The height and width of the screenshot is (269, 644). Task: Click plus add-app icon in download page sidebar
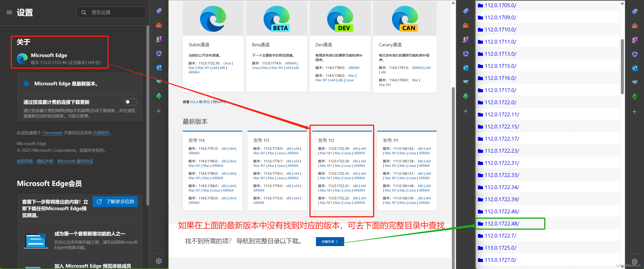tap(466, 111)
